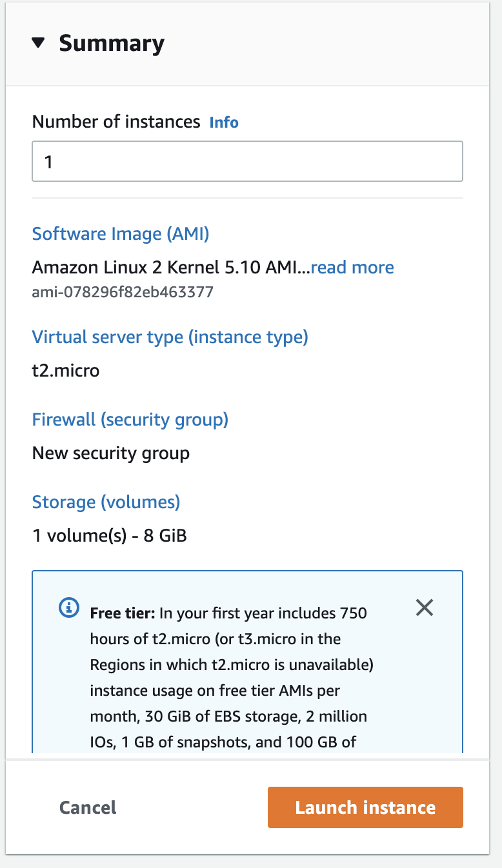Open the Firewall (security group) link
Image resolution: width=502 pixels, height=868 pixels.
click(x=130, y=420)
